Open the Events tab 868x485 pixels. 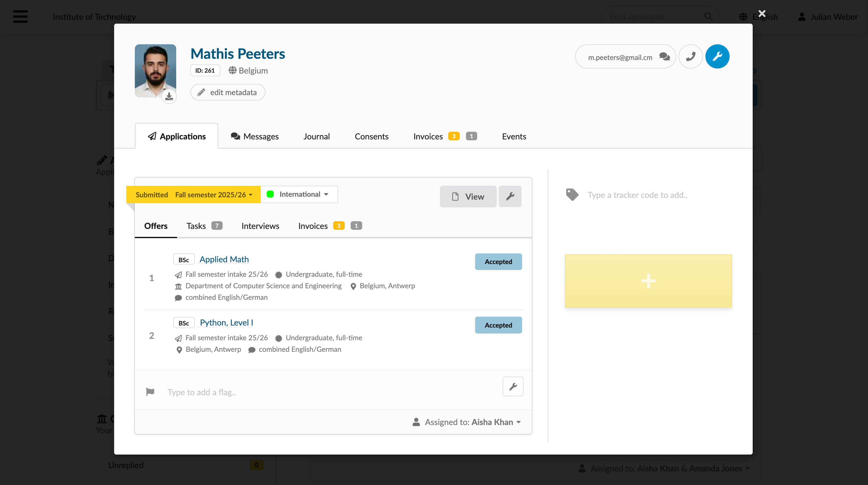tap(514, 136)
